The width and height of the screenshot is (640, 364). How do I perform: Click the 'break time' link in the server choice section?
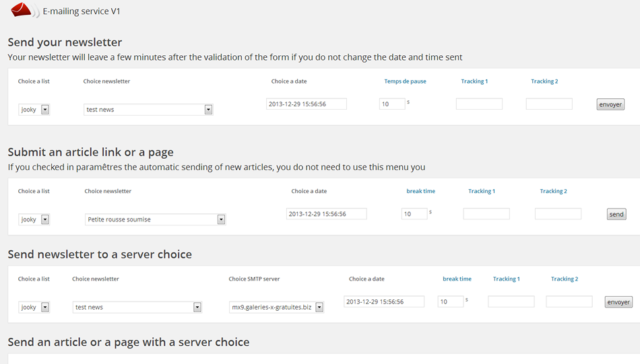[457, 279]
